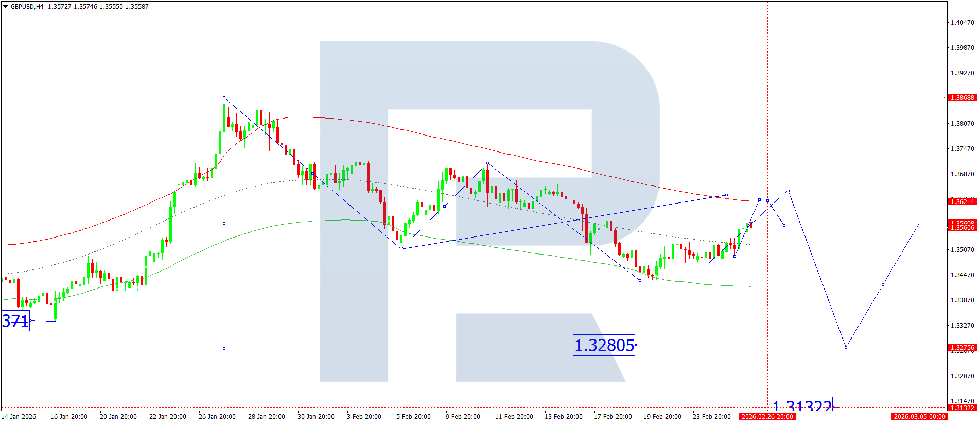Select the anchor at the vertical line's bottom
This screenshot has height=423, width=980.
pos(224,348)
